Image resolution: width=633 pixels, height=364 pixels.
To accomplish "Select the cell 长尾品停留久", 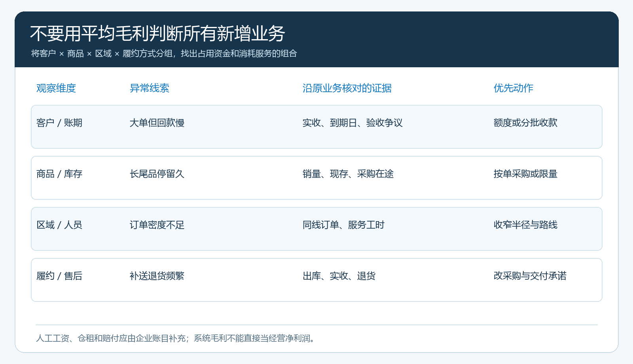I will (x=157, y=174).
